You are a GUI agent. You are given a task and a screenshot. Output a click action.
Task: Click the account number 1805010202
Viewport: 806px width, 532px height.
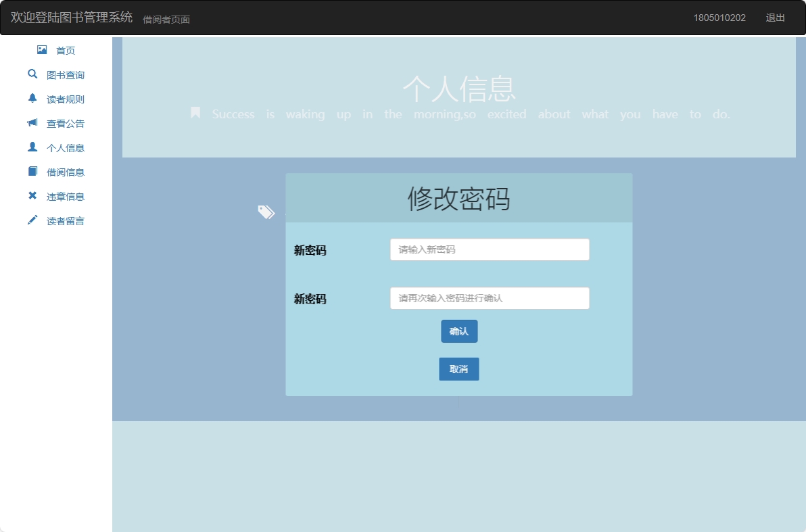(719, 18)
